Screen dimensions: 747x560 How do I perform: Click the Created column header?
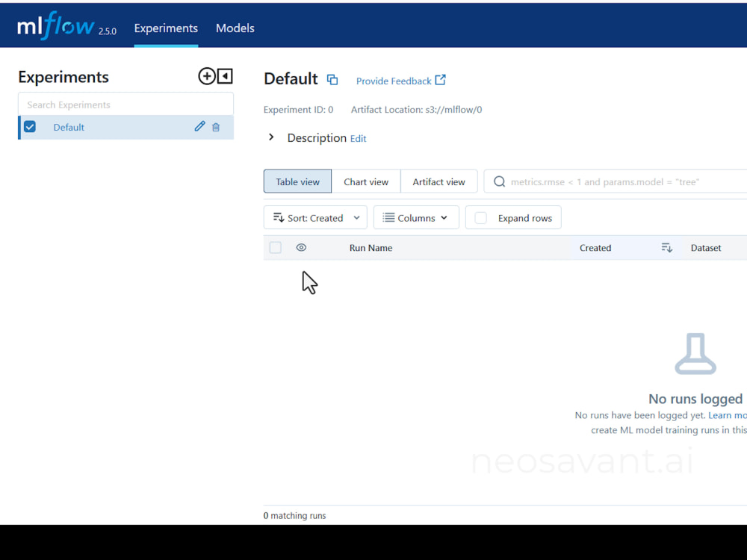point(595,248)
